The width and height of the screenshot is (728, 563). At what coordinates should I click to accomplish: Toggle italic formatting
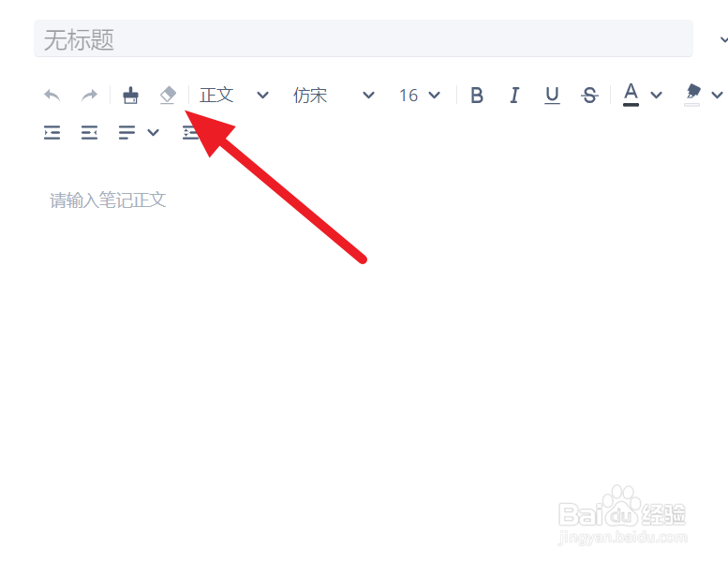514,96
